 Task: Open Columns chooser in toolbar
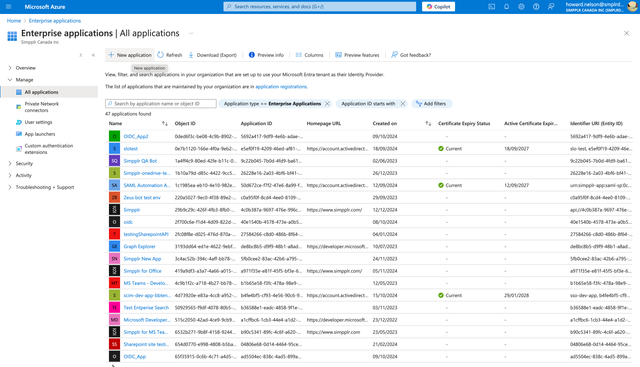pos(309,55)
